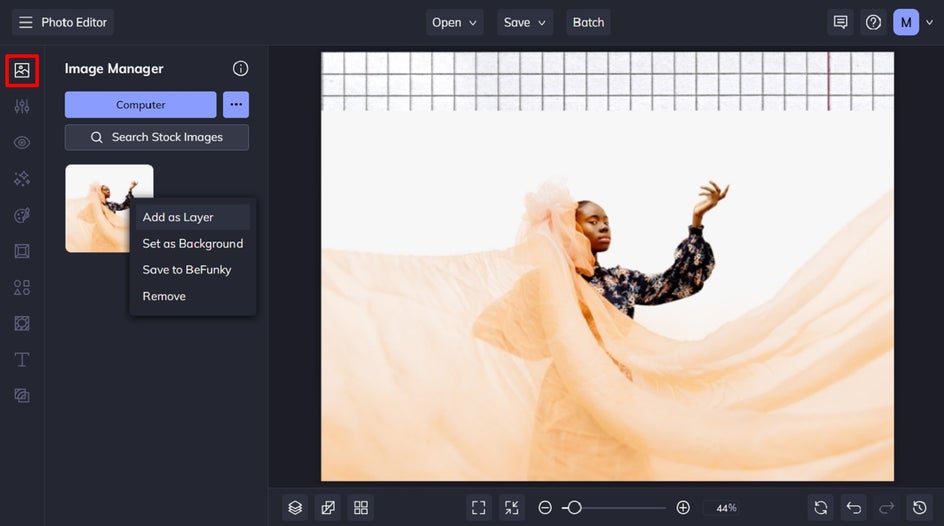Open the Overlays tool in sidebar
Viewport: 944px width, 526px height.
[22, 323]
